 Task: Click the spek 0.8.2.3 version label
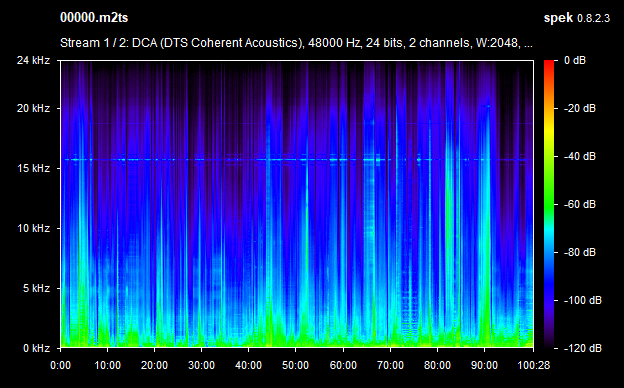pyautogui.click(x=577, y=18)
